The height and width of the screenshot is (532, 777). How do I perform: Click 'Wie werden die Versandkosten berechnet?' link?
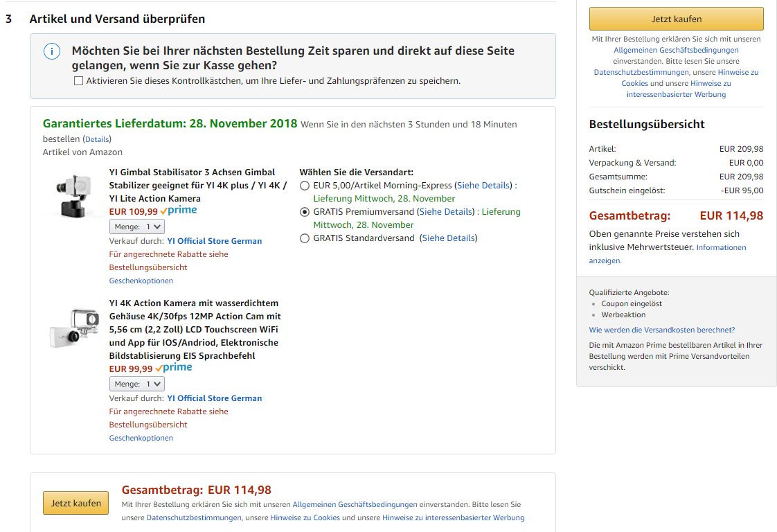(662, 330)
